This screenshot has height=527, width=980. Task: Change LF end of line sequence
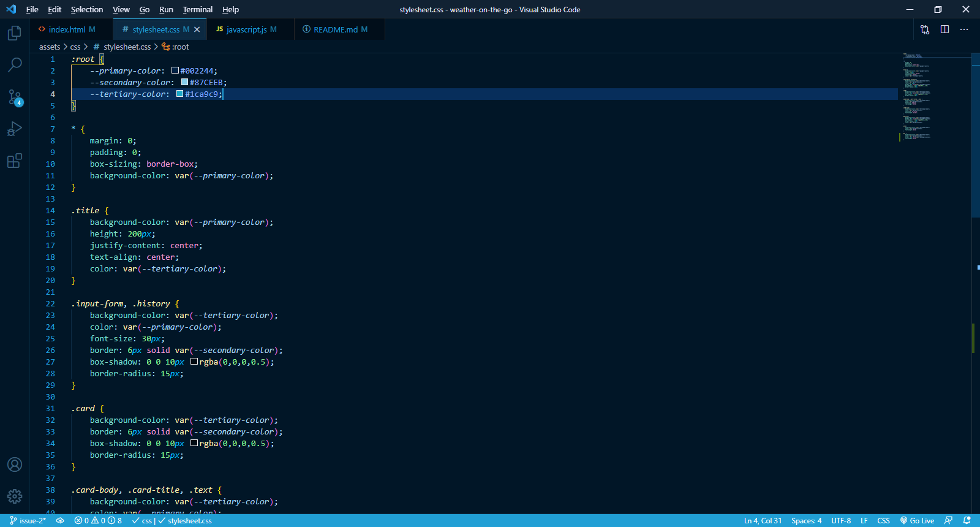(x=864, y=521)
